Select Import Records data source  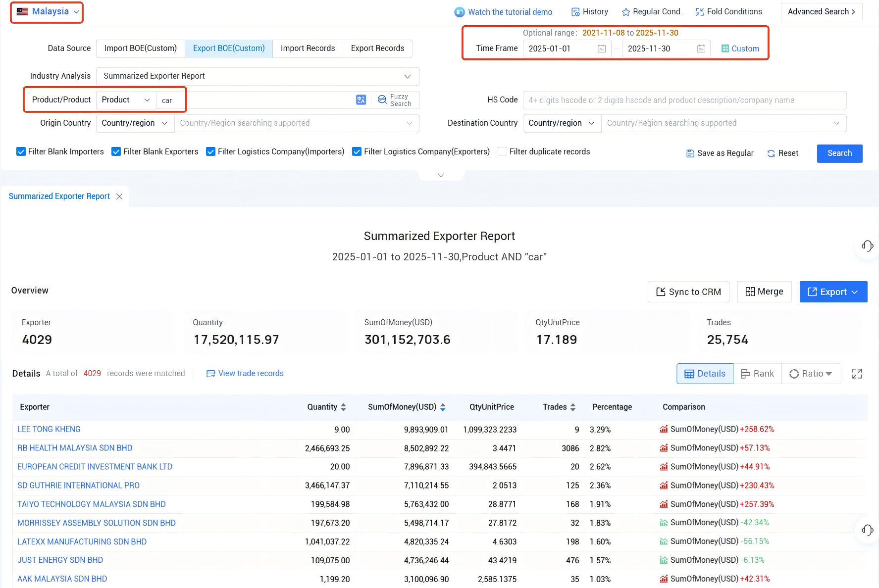click(308, 49)
